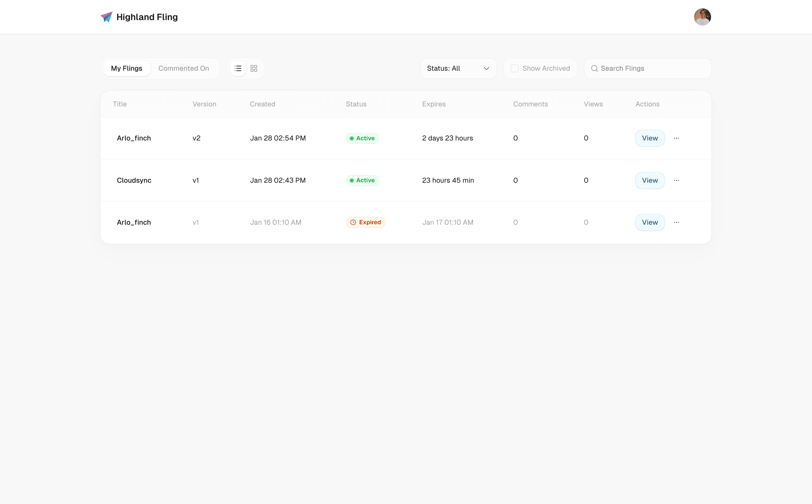
Task: Open more options for expired Arlo_finch v1
Action: click(676, 222)
